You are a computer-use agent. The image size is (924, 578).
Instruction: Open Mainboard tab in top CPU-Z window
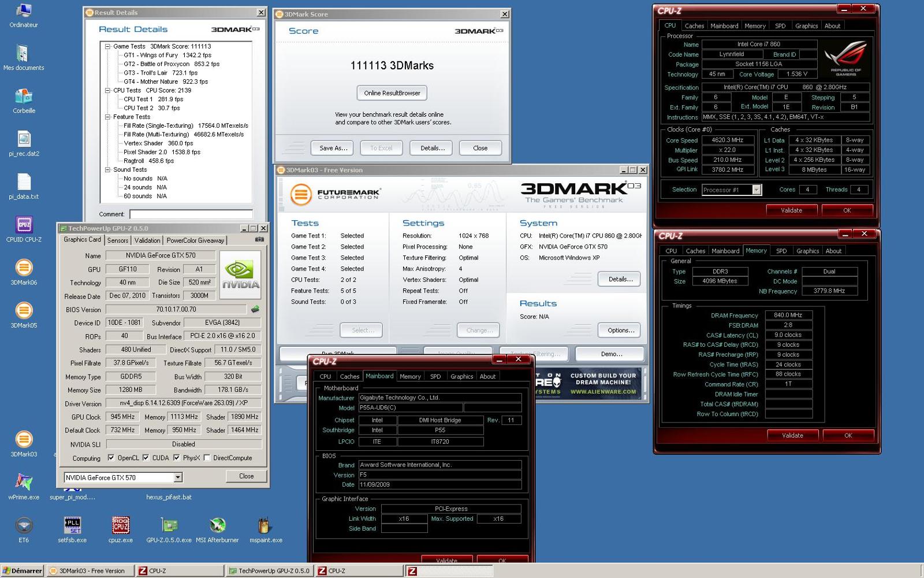[724, 26]
